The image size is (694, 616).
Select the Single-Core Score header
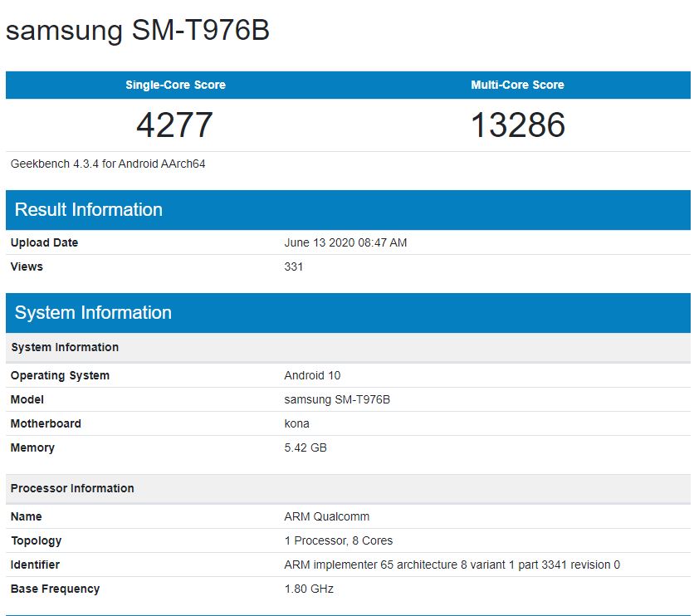tap(176, 85)
